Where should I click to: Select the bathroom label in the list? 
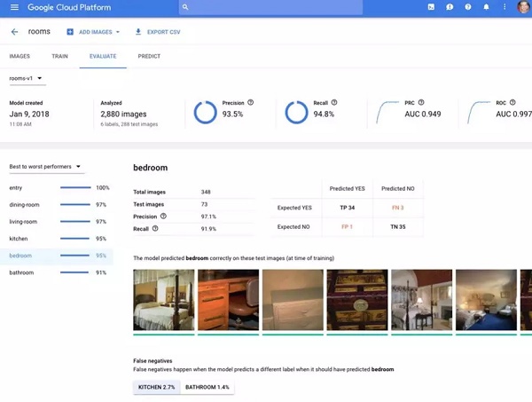pos(22,272)
